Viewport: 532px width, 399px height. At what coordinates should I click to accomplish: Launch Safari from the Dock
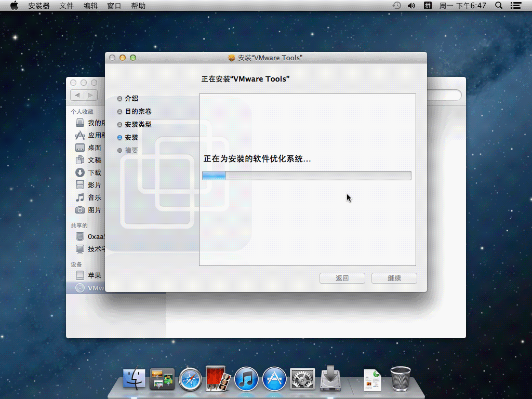[x=190, y=379]
